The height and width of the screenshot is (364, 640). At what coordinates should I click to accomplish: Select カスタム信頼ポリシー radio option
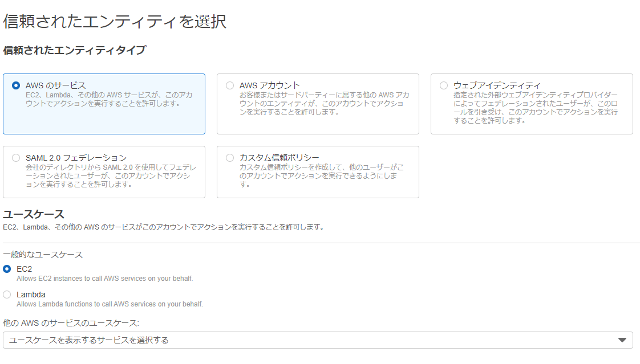click(x=230, y=158)
